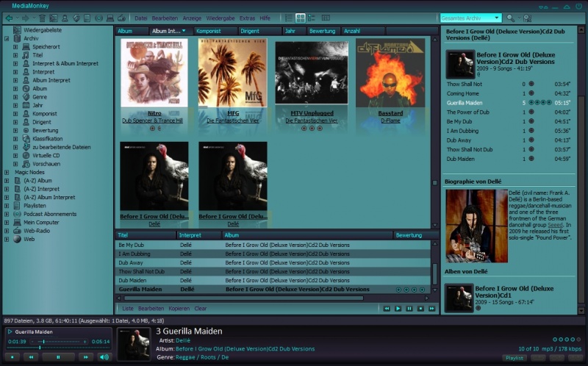Image resolution: width=588 pixels, height=366 pixels.
Task: Select the Bewertung tree item
Action: coord(45,130)
